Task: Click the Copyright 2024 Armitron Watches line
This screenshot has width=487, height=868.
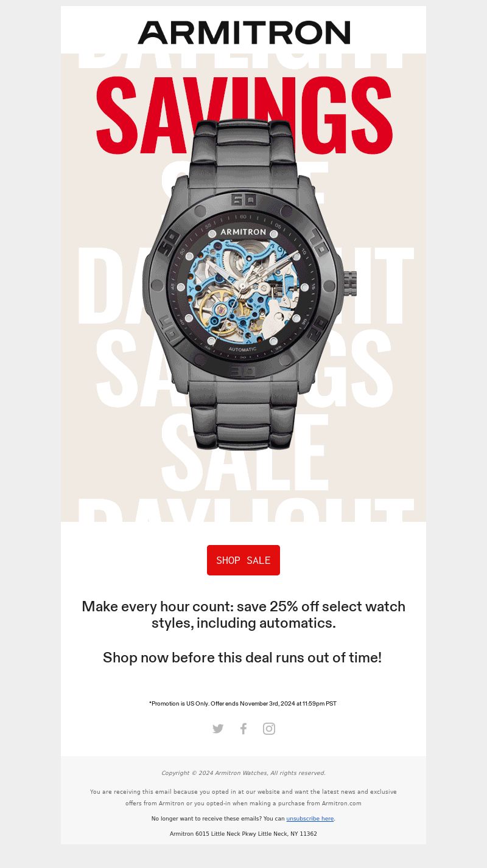Action: pos(243,773)
